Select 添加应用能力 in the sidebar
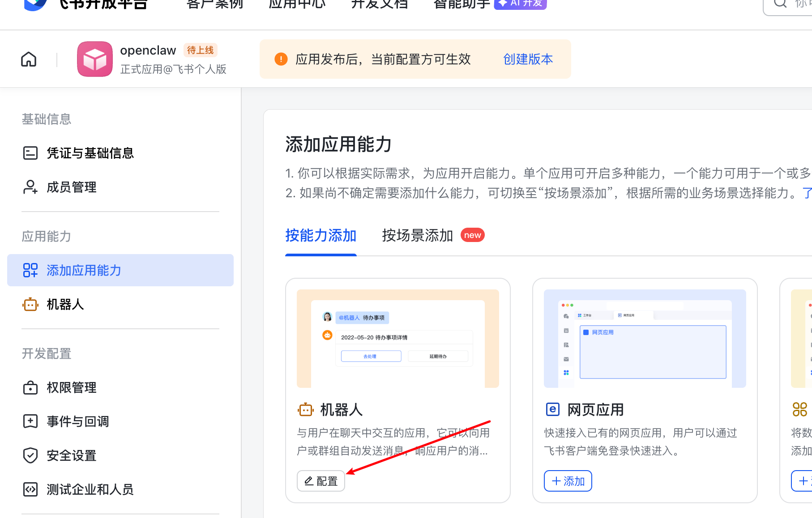The height and width of the screenshot is (518, 812). pos(120,270)
